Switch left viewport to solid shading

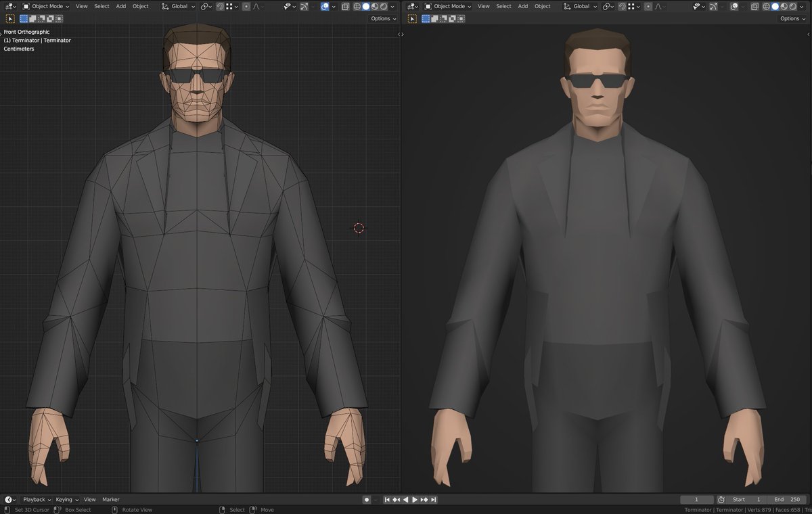(x=366, y=6)
